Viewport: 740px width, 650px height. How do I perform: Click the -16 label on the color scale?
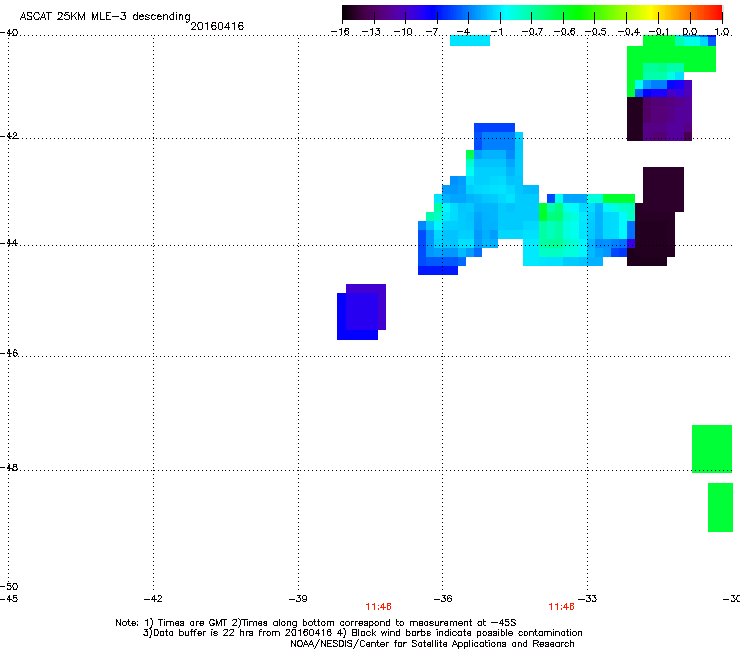(339, 32)
